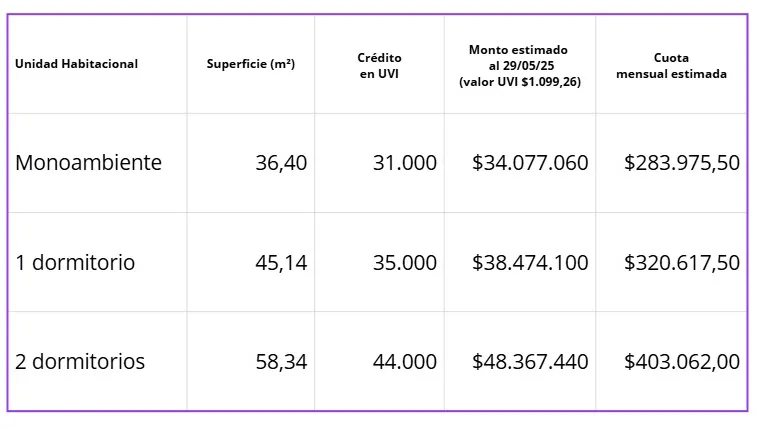This screenshot has height=428, width=759.
Task: Select the 44.000 UVI credit value
Action: [404, 362]
